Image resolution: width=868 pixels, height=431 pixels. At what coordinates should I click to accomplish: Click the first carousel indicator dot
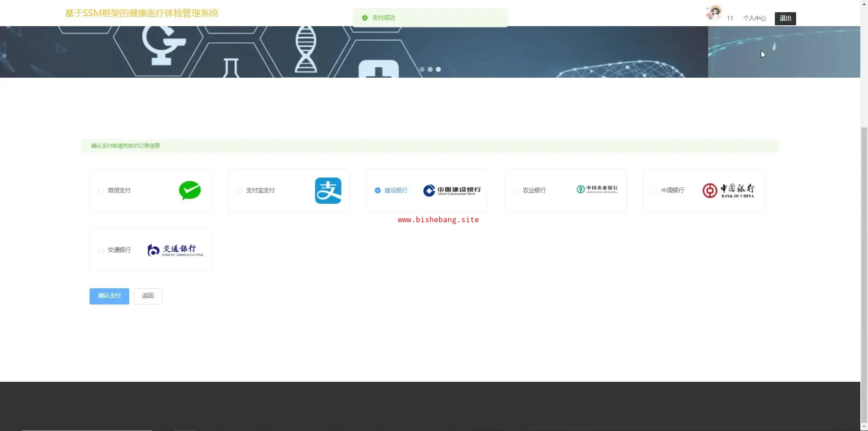(422, 70)
